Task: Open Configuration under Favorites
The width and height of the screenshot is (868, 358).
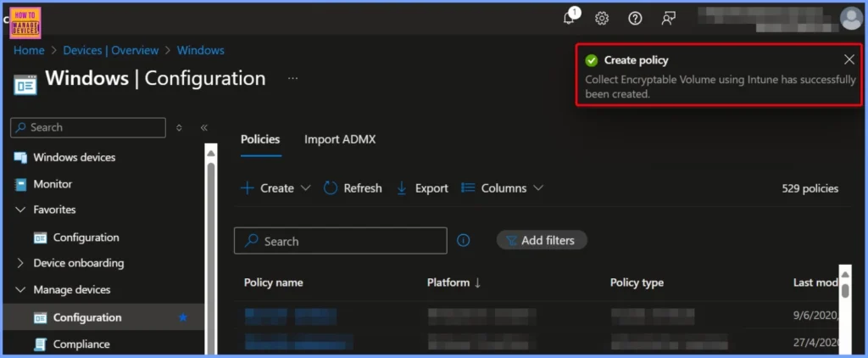Action: (86, 238)
